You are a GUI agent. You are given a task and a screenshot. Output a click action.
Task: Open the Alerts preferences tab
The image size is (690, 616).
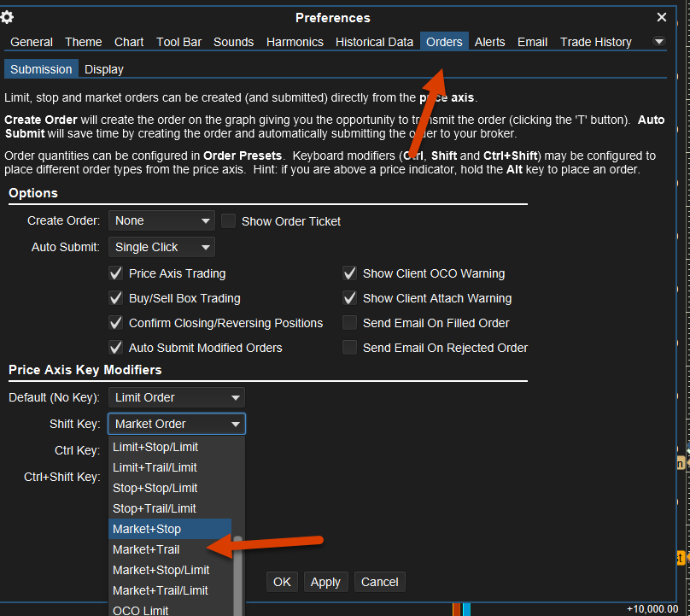pos(489,42)
